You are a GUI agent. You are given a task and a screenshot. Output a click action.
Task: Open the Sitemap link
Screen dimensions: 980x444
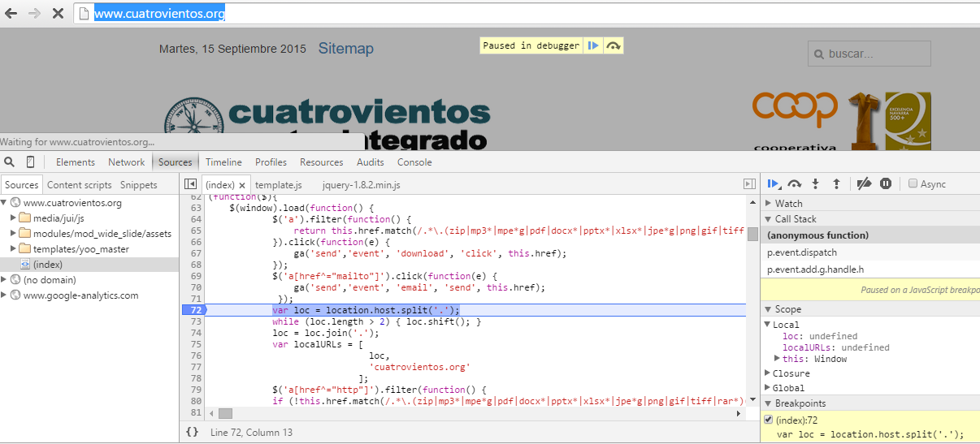pos(346,49)
